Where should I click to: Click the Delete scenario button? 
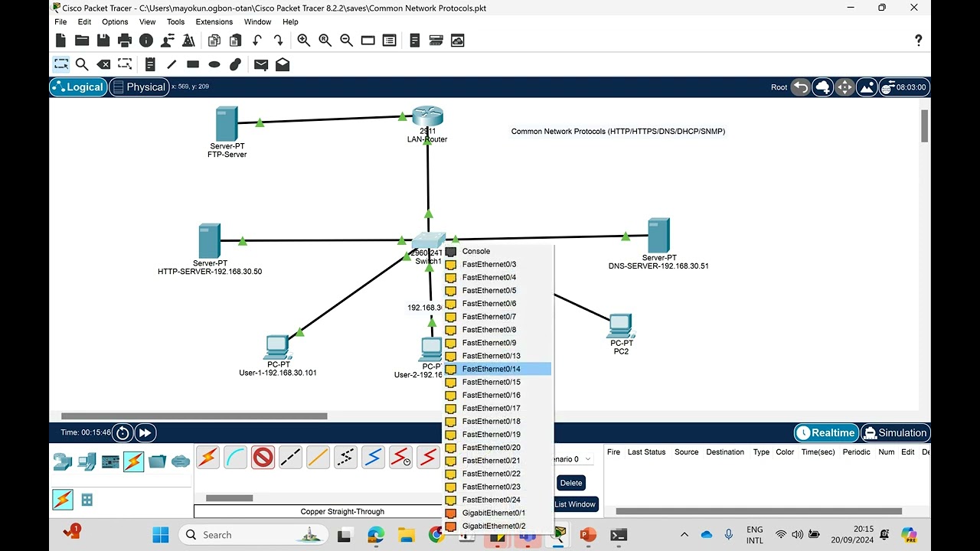click(571, 483)
